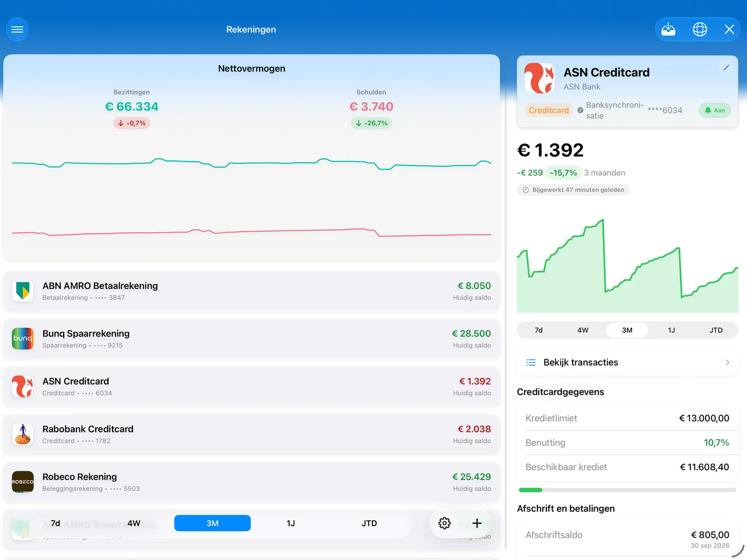Add new account with plus icon
Viewport: 747px width, 560px height.
[477, 523]
